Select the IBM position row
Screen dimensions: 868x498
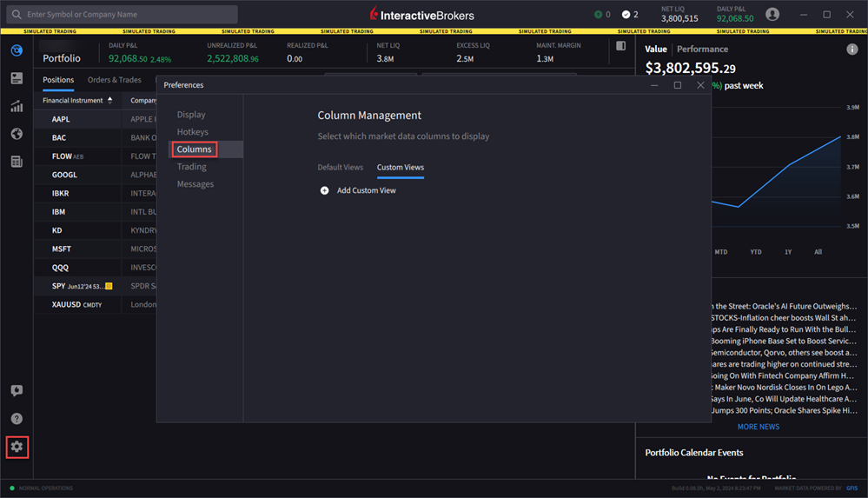click(96, 212)
